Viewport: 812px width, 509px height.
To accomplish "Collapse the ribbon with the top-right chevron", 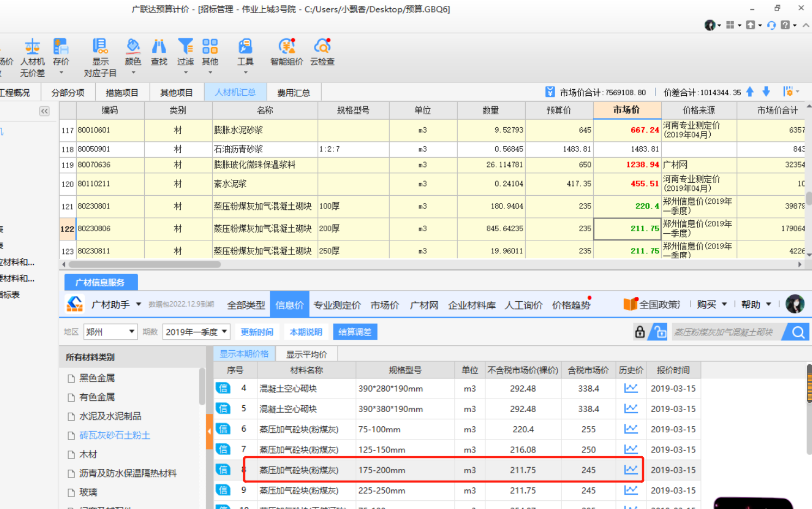I will (806, 25).
